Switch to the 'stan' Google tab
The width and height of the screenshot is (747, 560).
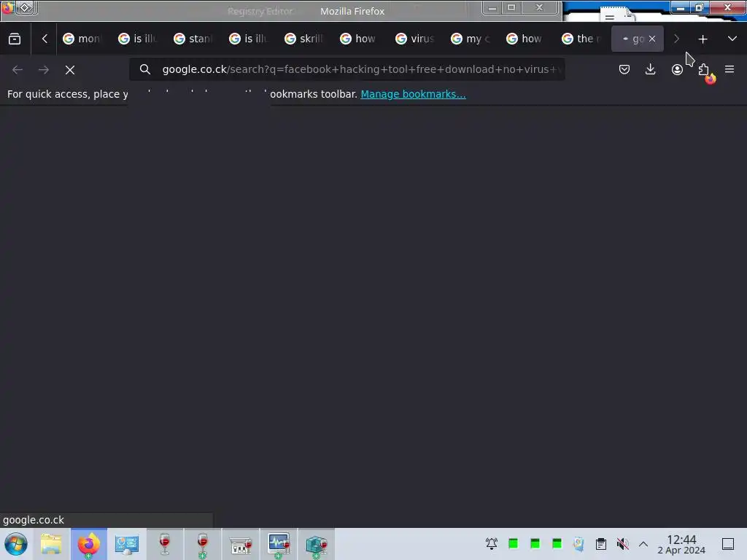[x=193, y=39]
